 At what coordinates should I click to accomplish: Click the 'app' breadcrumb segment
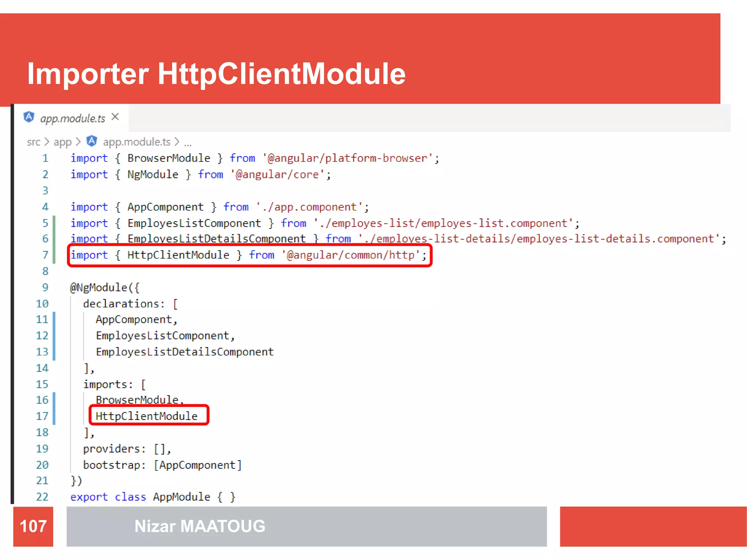62,142
